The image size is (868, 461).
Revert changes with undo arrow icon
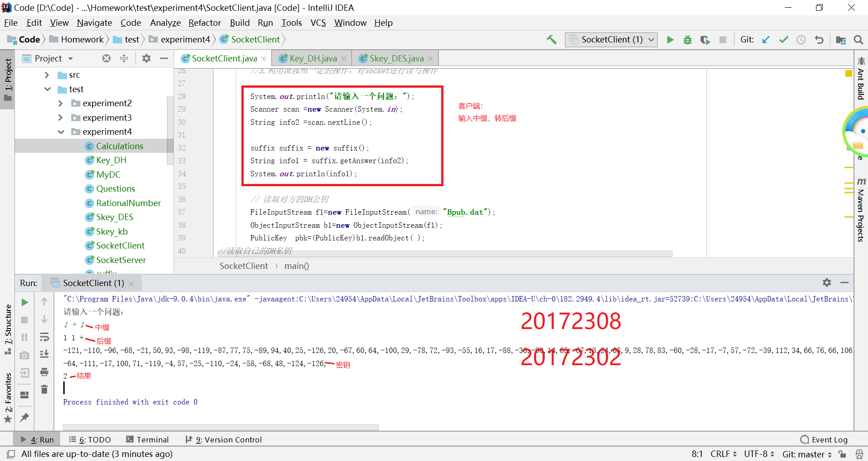pyautogui.click(x=819, y=40)
